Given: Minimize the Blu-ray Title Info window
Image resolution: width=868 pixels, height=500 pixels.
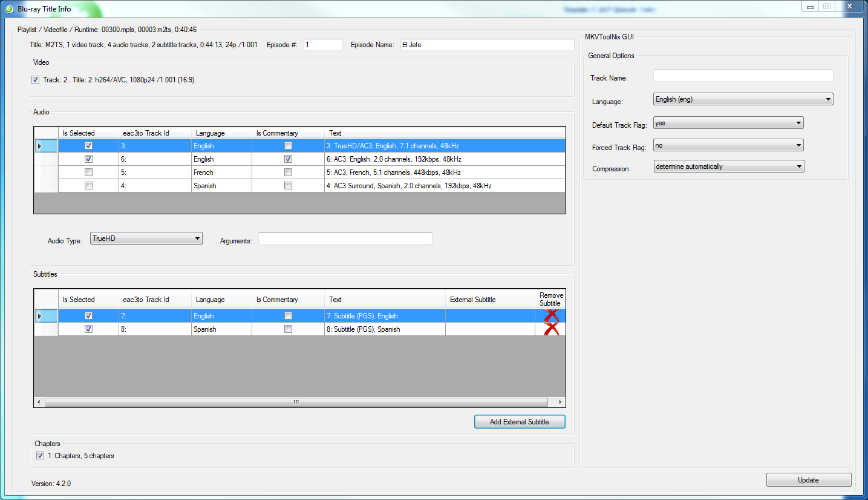Looking at the screenshot, I should click(x=811, y=6).
